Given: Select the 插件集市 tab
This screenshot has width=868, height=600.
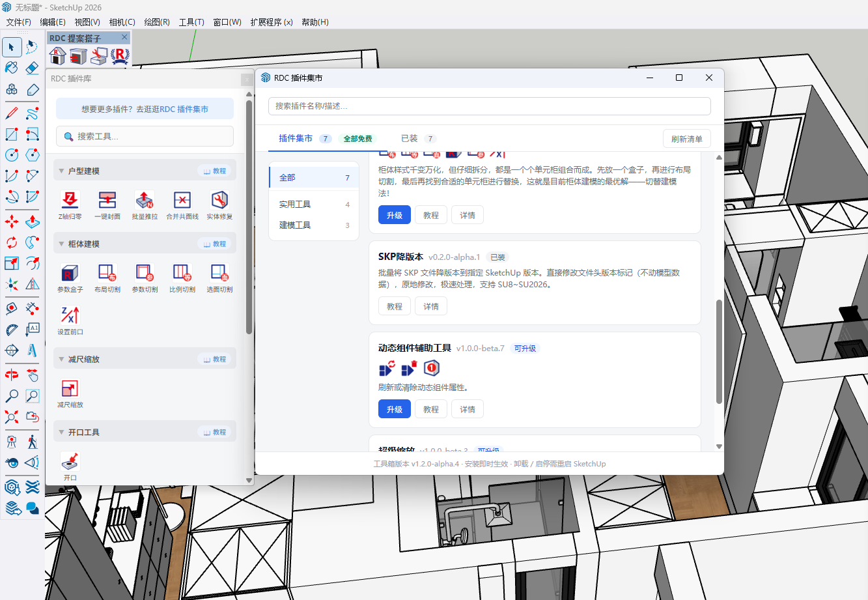Looking at the screenshot, I should coord(296,138).
